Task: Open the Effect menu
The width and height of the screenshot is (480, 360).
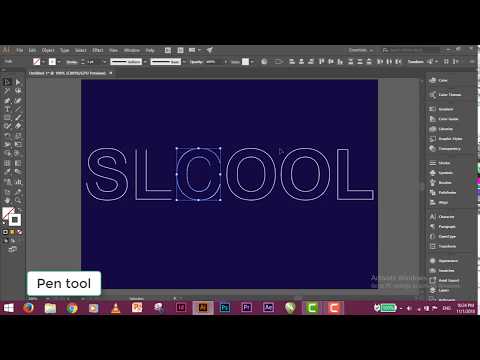Action: (x=98, y=50)
